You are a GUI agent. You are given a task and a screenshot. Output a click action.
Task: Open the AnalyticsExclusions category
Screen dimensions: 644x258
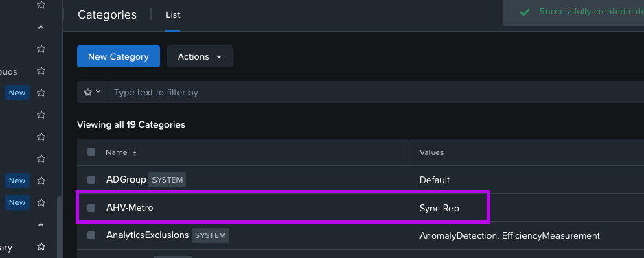coord(148,235)
